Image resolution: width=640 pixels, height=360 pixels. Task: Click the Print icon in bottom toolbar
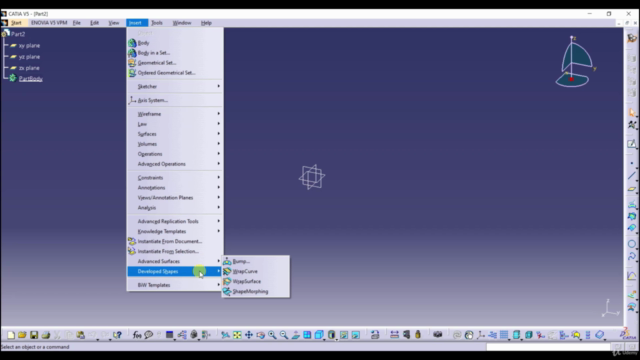pyautogui.click(x=46, y=335)
